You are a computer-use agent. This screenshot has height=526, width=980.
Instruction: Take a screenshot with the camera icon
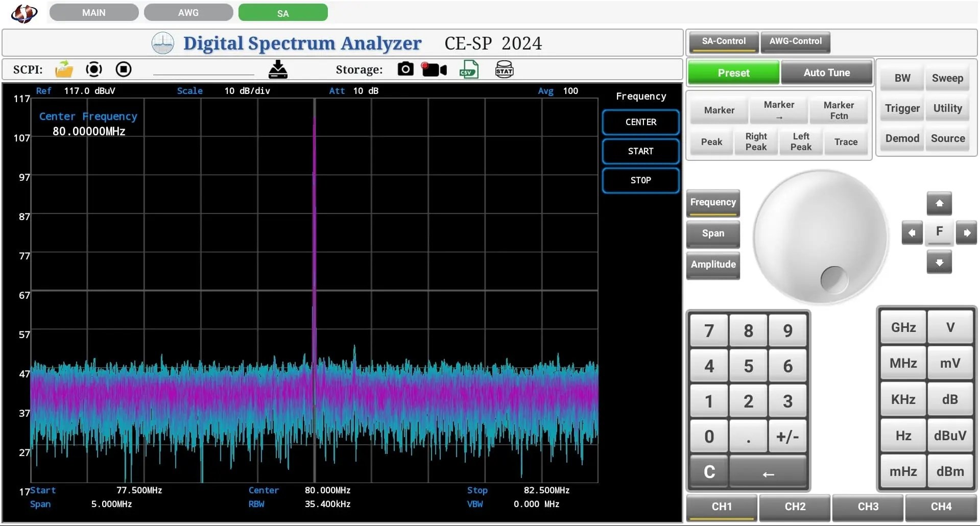pos(405,69)
